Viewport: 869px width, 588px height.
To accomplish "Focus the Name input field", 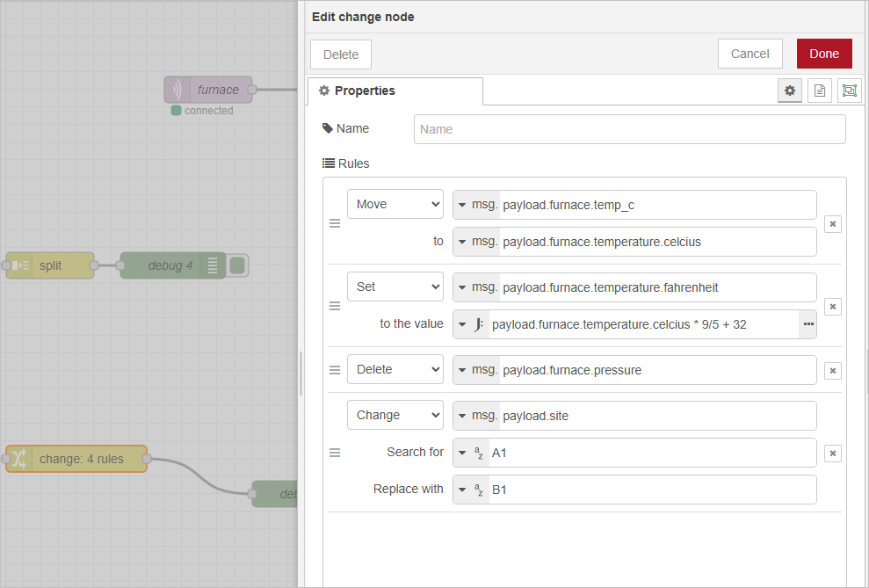I will pyautogui.click(x=629, y=129).
